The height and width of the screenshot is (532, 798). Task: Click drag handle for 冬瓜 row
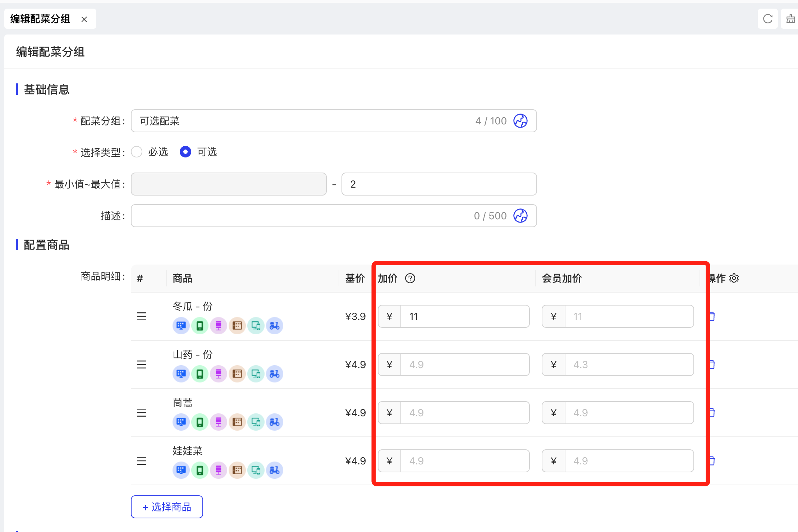coord(142,316)
